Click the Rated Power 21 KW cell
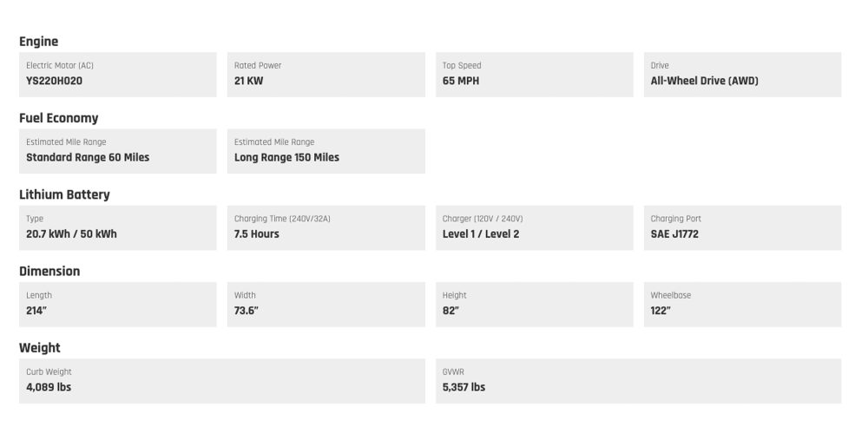This screenshot has height=434, width=868. click(325, 75)
